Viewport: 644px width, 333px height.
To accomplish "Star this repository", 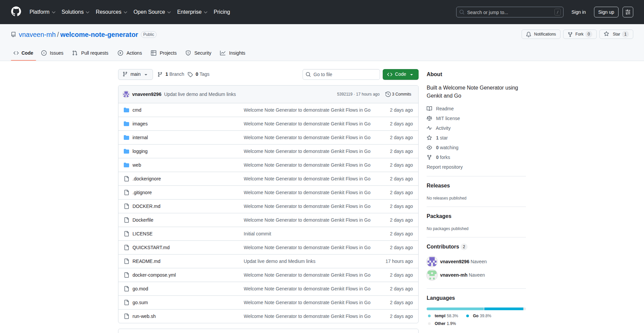I will (616, 34).
